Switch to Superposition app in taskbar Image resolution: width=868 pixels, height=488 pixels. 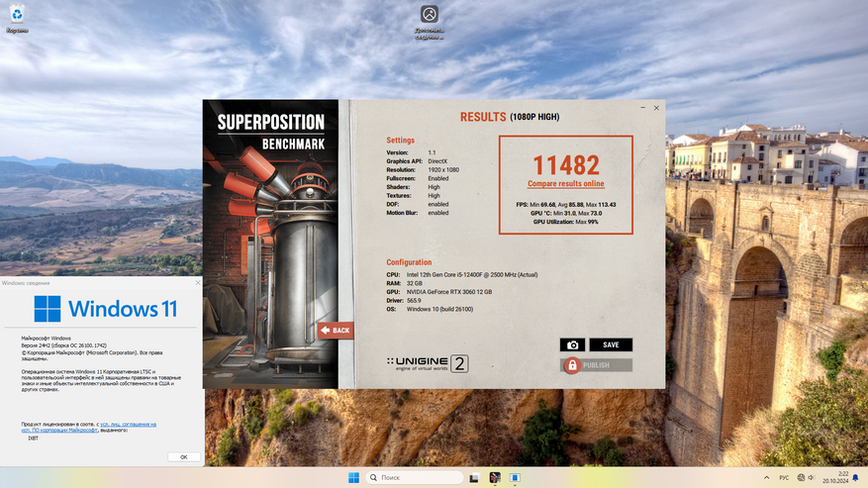tap(495, 477)
